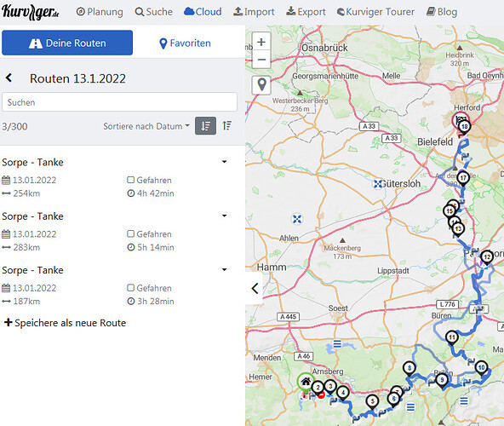Go back from Routen 13.1.2022 folder
Image resolution: width=504 pixels, height=426 pixels.
click(9, 78)
